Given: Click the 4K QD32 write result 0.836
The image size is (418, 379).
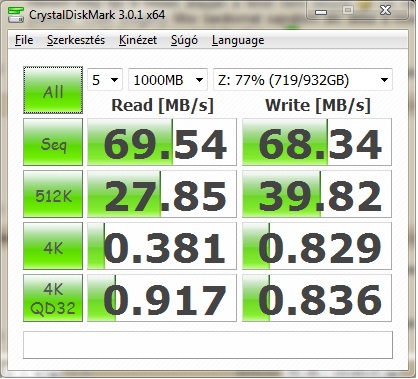Looking at the screenshot, I should [x=317, y=298].
